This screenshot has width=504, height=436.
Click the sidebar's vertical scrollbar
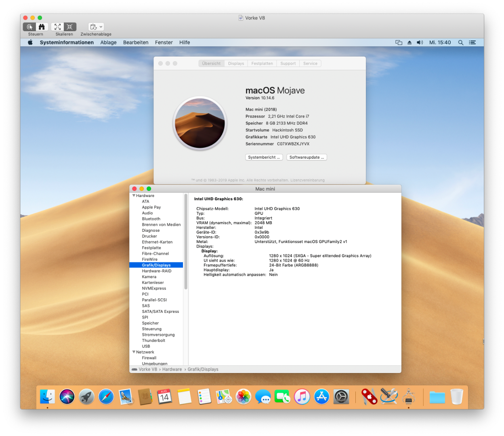[x=186, y=242]
